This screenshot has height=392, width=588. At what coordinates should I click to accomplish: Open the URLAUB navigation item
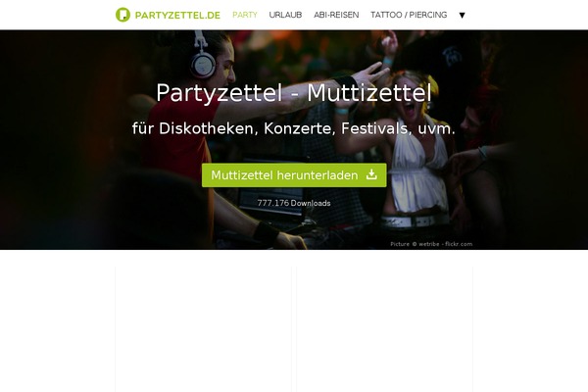(x=285, y=15)
